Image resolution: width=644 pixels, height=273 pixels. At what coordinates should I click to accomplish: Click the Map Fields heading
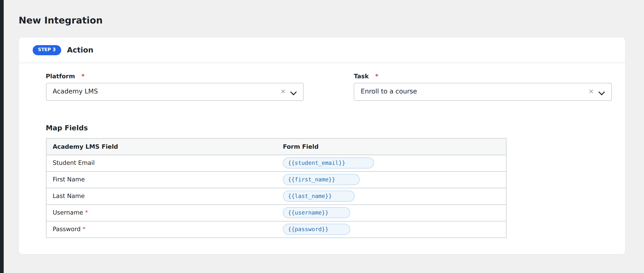pos(67,128)
